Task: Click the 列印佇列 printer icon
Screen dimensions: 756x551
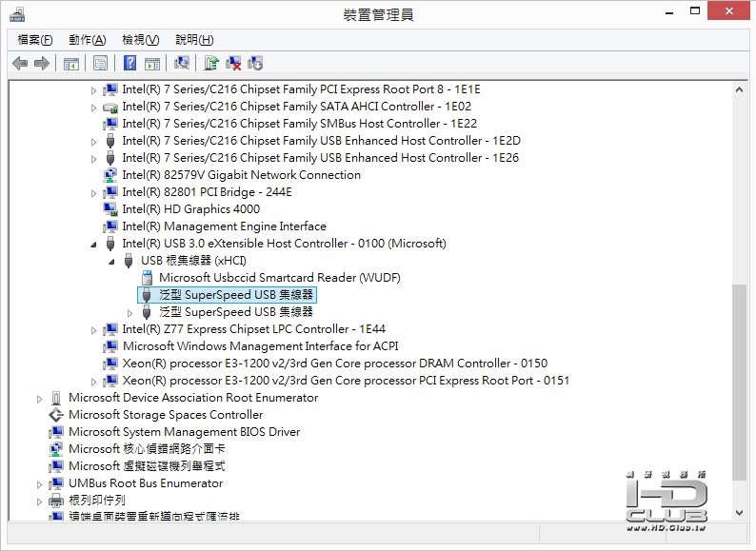Action: 56,501
